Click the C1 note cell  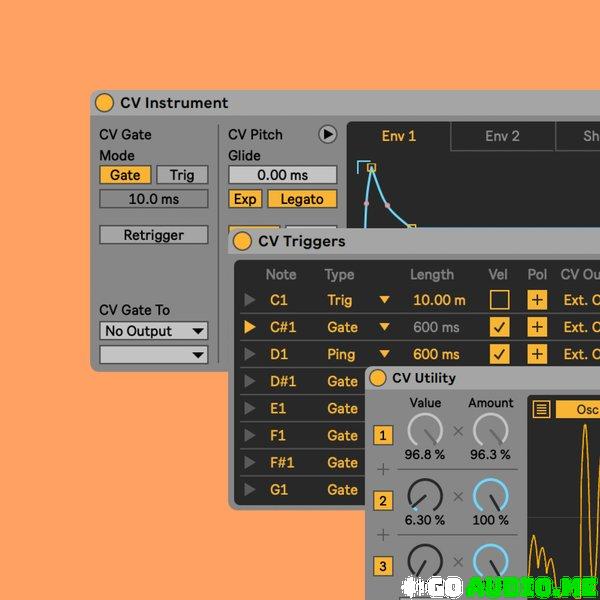point(279,300)
